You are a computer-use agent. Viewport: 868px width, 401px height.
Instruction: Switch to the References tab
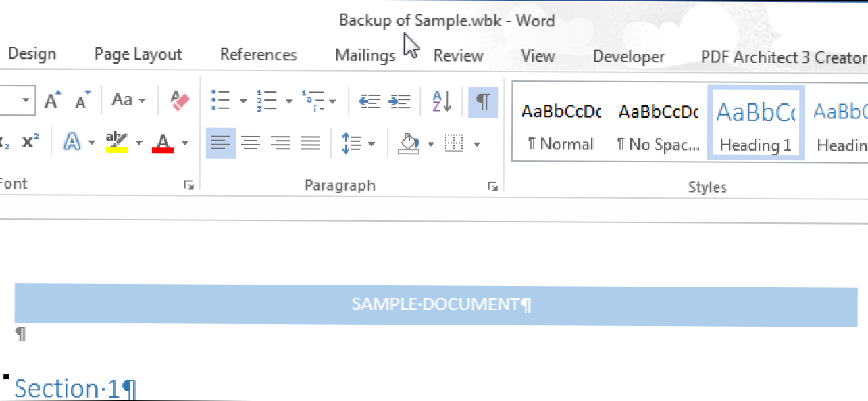pos(258,55)
